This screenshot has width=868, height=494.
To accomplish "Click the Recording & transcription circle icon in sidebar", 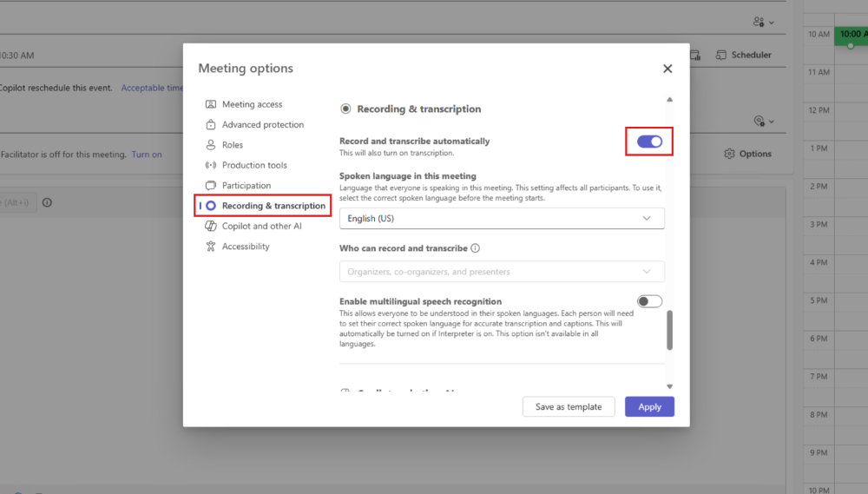I will click(x=211, y=206).
